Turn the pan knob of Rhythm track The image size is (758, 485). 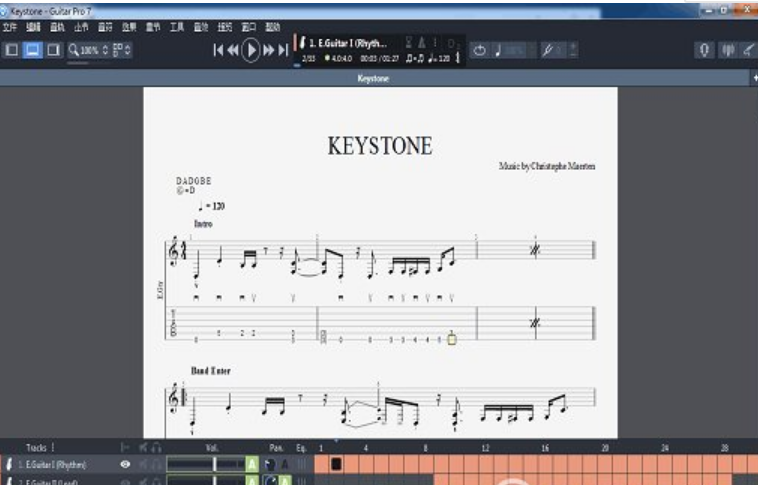tap(270, 465)
